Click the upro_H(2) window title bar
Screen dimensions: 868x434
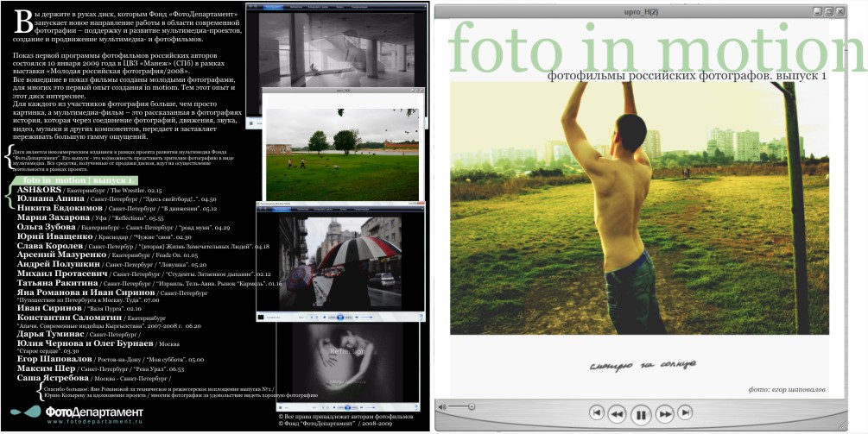pos(641,11)
